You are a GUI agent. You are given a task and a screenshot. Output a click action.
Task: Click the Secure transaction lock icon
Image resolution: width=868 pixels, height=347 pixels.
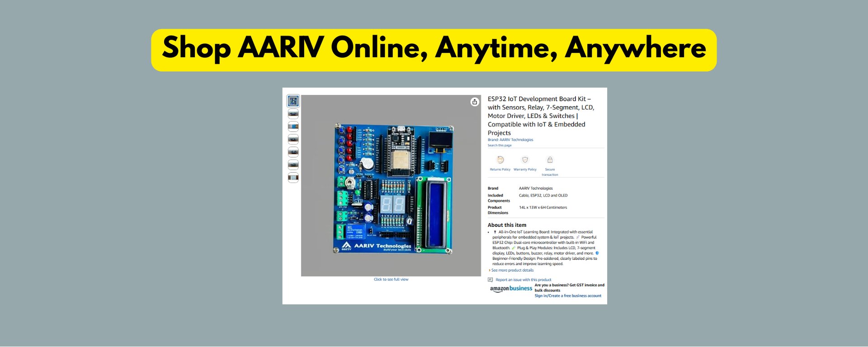click(x=550, y=160)
